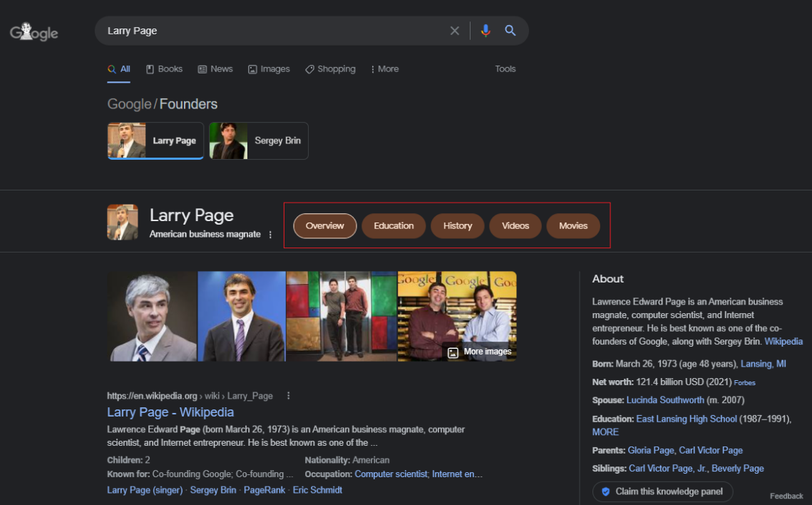Open photo of two men standing by colored panels
812x505 pixels.
pos(341,317)
